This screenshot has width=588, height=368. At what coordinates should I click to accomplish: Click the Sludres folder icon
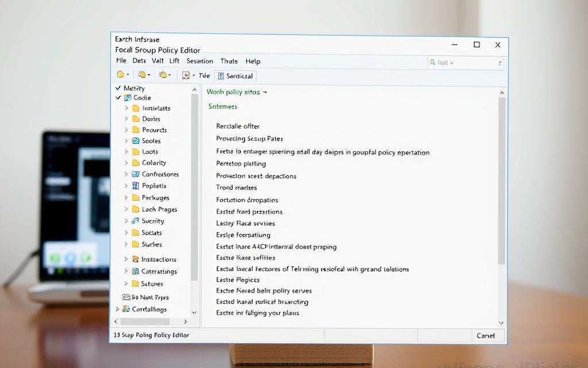tap(136, 244)
